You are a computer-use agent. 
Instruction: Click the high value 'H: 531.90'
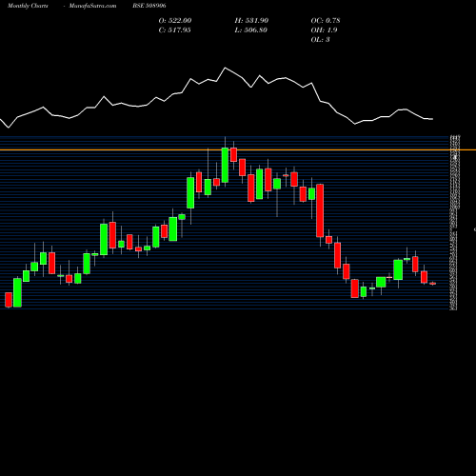click(x=251, y=20)
